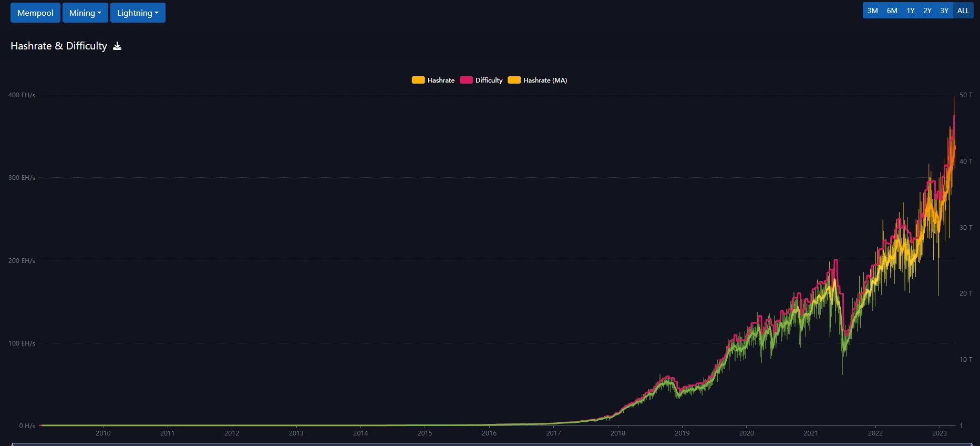Click the 50 T difficulty axis label

click(x=966, y=95)
